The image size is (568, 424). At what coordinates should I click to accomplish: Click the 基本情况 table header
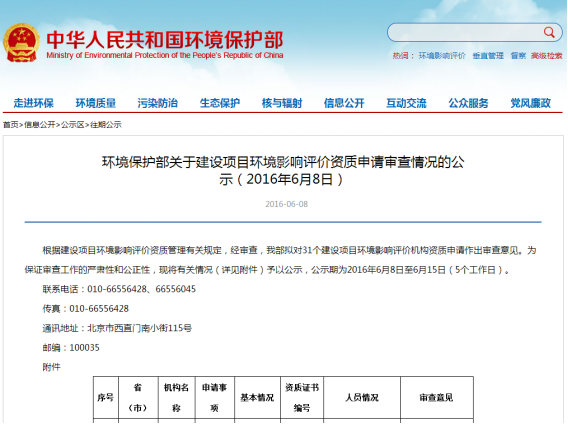click(257, 398)
